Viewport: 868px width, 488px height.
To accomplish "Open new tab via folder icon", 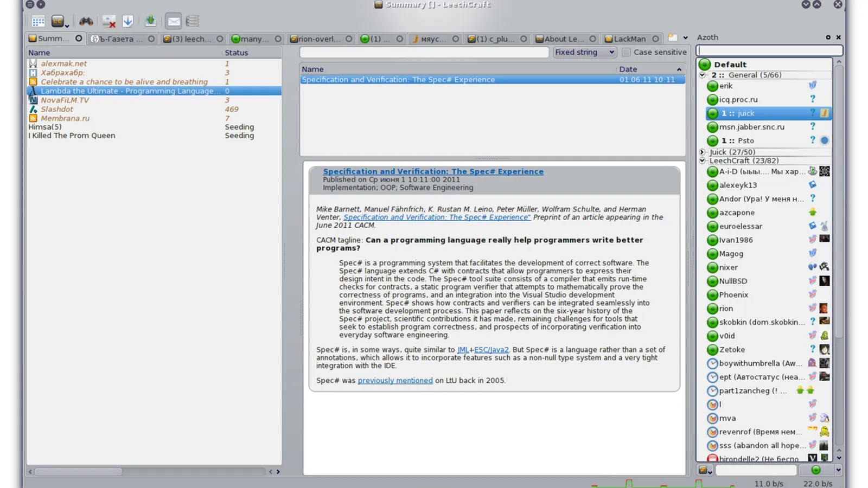I will (673, 38).
